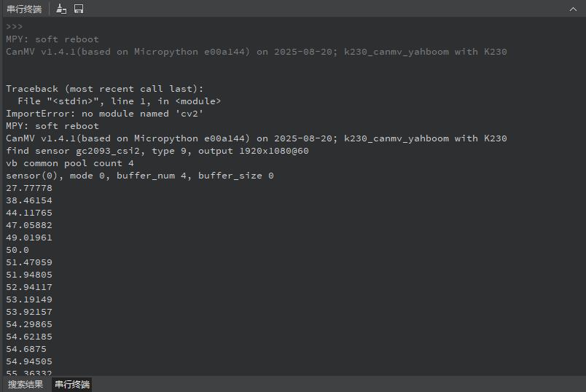Click the find sensor gc2093_csi2 line
Viewport: 586px width, 392px height.
[x=157, y=151]
